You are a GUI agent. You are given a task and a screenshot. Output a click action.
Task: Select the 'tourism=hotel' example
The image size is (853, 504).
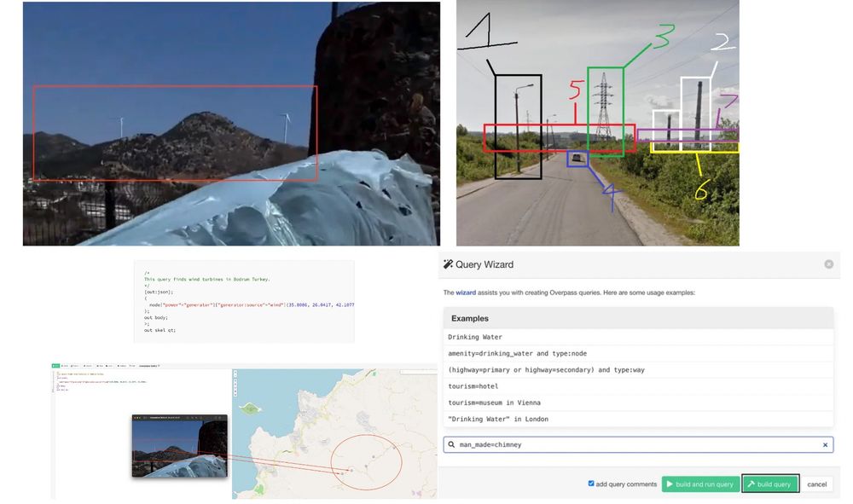coord(638,386)
